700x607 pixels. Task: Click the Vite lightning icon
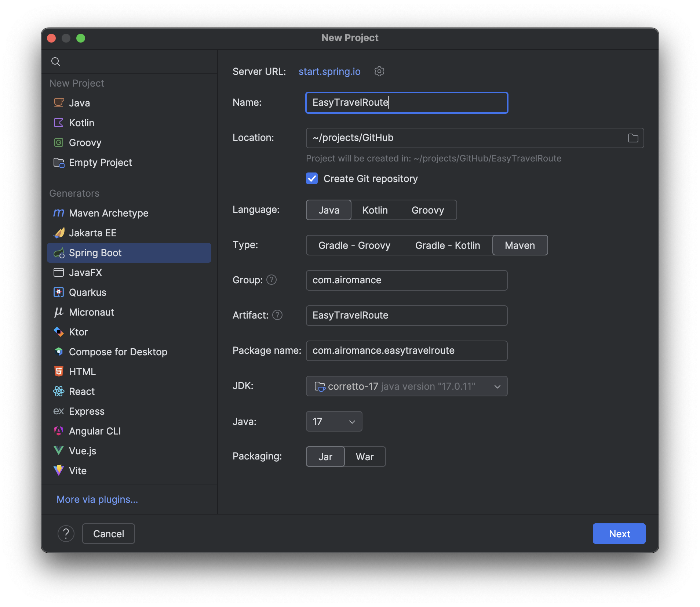point(59,470)
